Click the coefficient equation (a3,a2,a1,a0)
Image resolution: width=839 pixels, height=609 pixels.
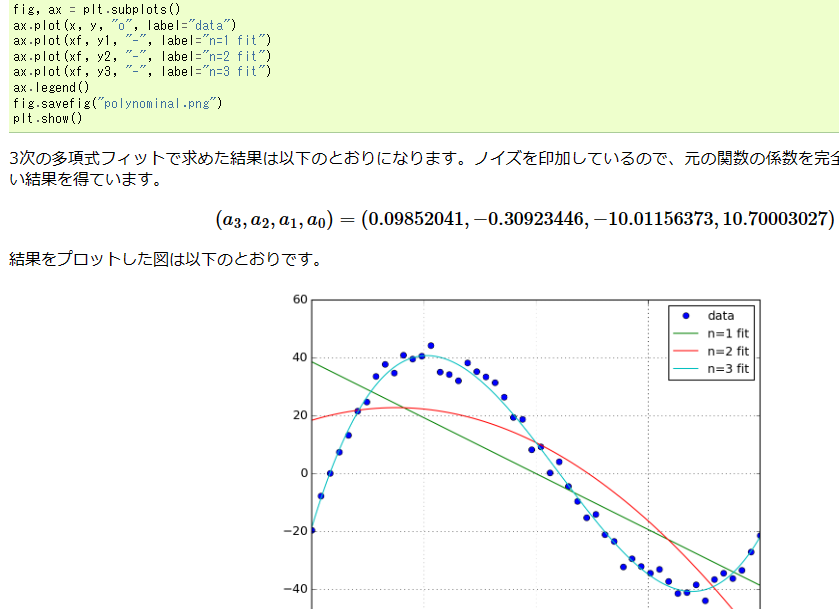pos(525,219)
